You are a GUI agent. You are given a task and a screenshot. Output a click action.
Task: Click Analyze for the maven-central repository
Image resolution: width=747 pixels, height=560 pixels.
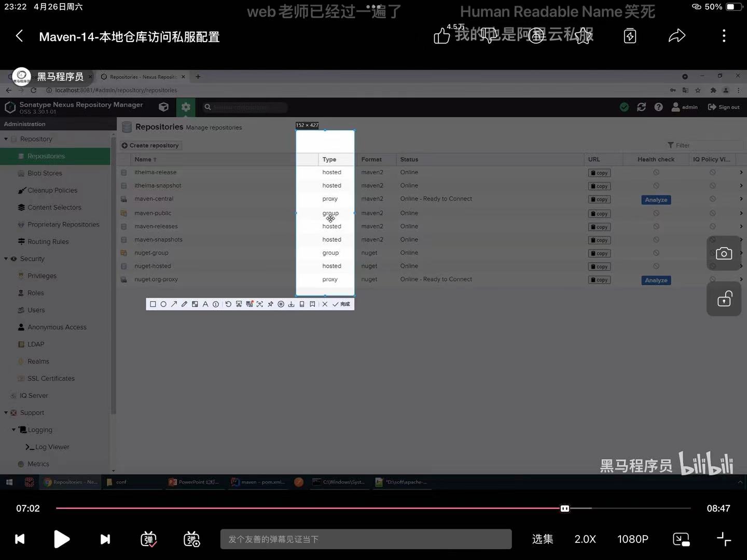pyautogui.click(x=656, y=200)
